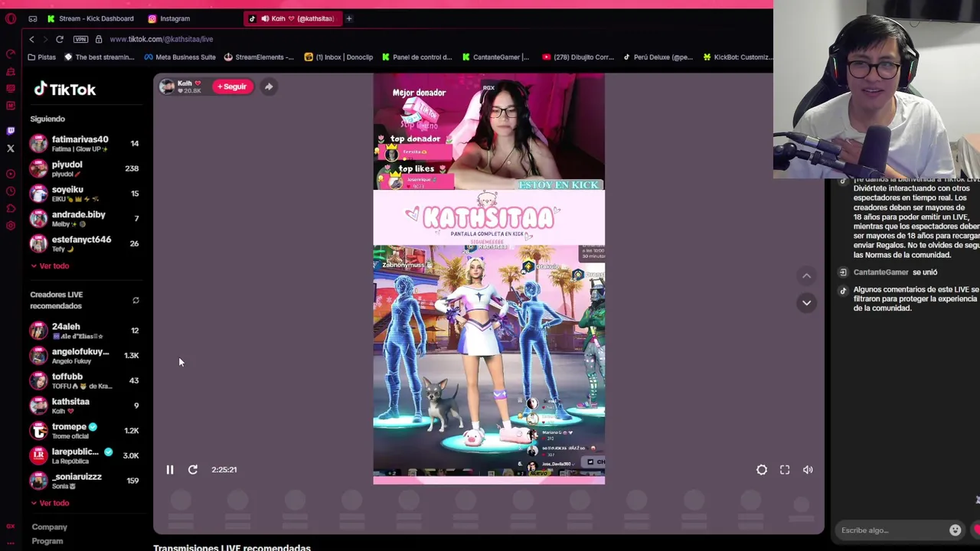Open X (Twitter) from the browser sidebar

point(11,148)
